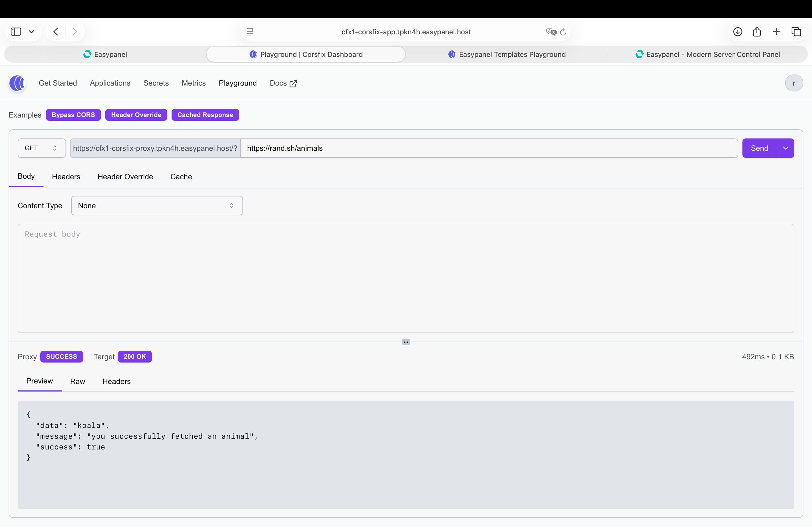
Task: Expand the Send button dropdown arrow
Action: click(785, 148)
